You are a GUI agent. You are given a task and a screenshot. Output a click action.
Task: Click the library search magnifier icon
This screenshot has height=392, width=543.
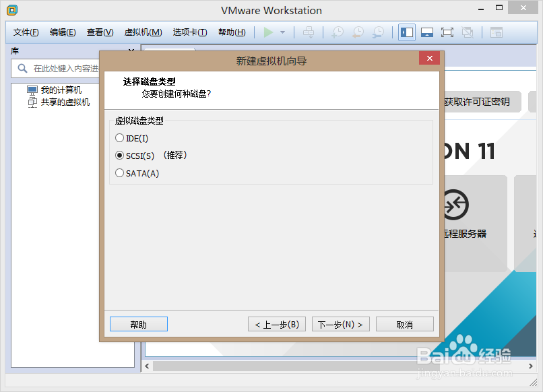coord(22,68)
